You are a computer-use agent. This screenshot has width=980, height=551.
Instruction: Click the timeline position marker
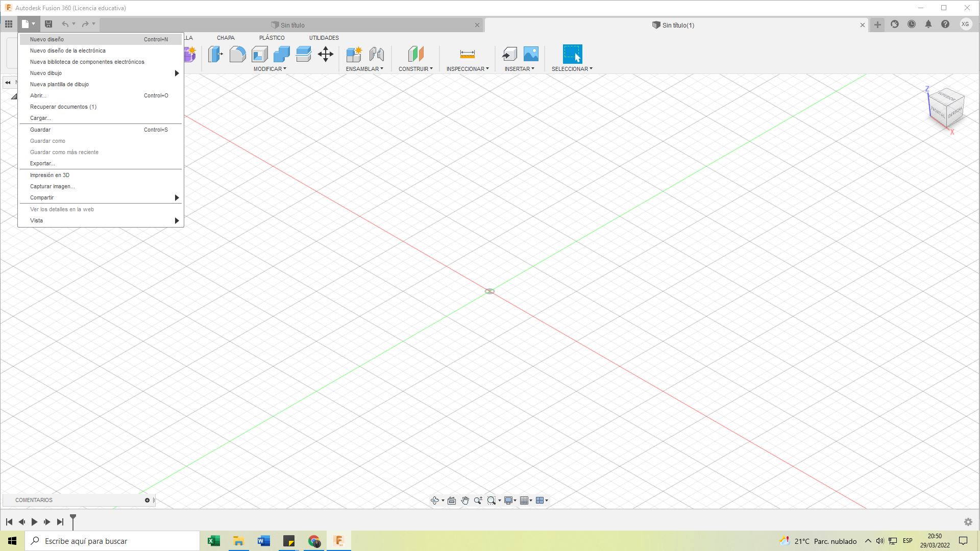(x=73, y=520)
